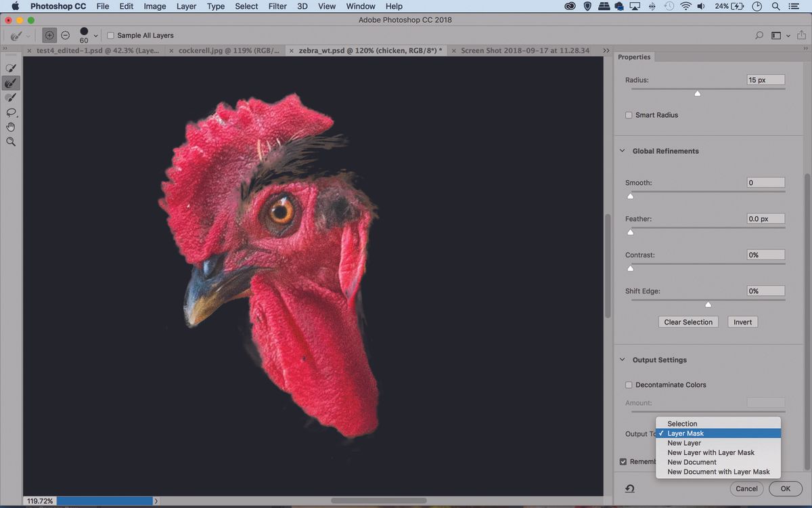
Task: Select the Zoom tool
Action: (x=11, y=142)
